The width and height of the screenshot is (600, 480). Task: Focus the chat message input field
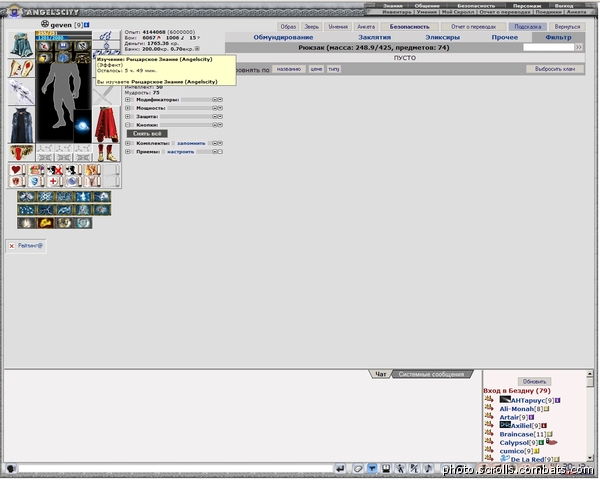(x=175, y=469)
